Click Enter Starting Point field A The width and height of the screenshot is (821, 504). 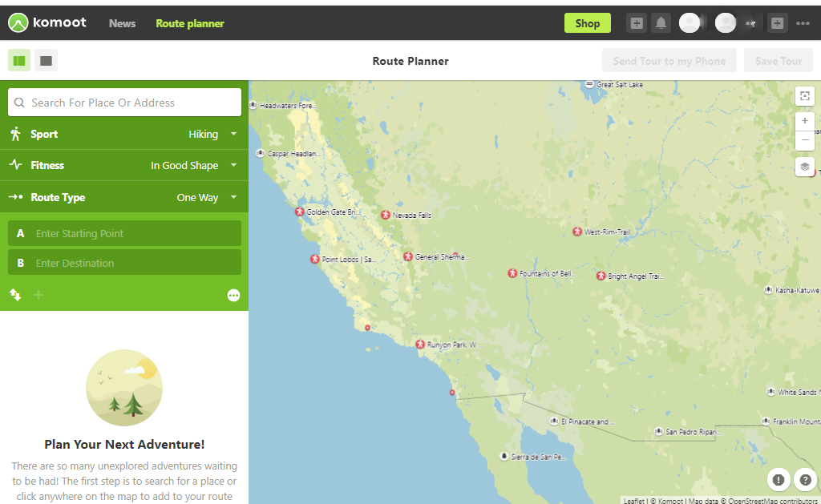point(124,233)
